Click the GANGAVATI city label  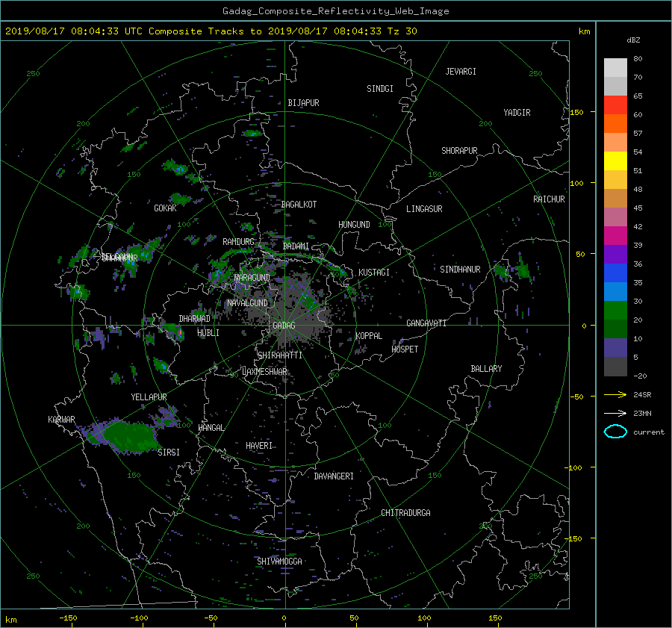(426, 323)
